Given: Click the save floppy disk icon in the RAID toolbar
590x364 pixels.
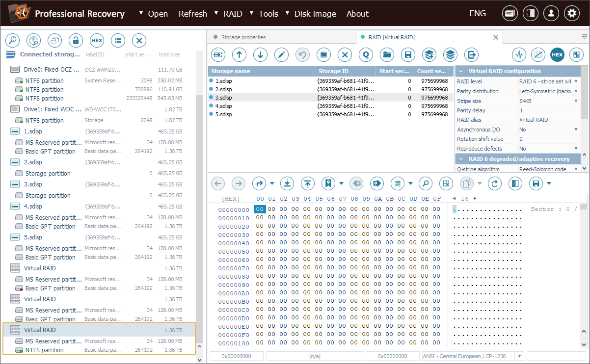Looking at the screenshot, I should [407, 54].
